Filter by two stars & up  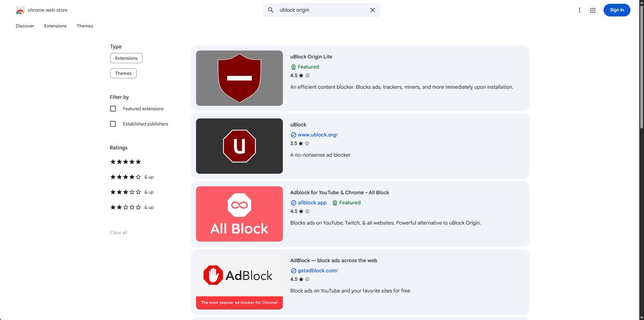coord(132,207)
